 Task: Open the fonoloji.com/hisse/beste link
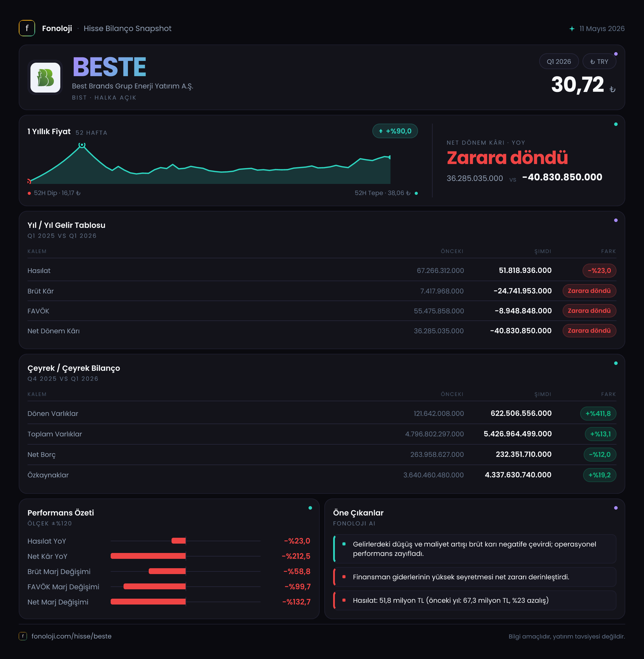pyautogui.click(x=71, y=636)
